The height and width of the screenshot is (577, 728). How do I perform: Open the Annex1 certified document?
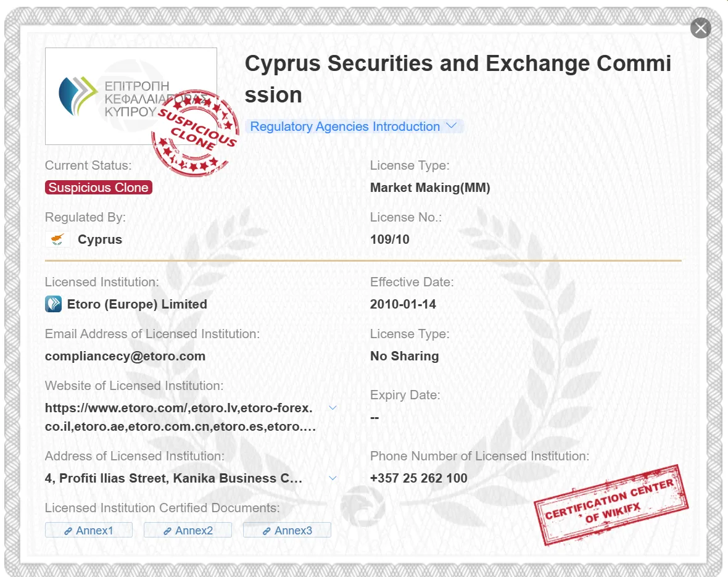click(89, 530)
